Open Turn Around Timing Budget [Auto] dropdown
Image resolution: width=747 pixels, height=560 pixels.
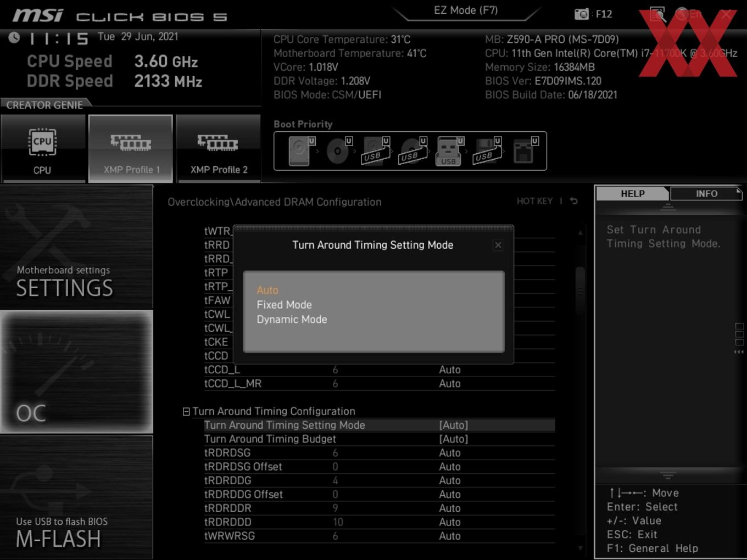[x=454, y=439]
